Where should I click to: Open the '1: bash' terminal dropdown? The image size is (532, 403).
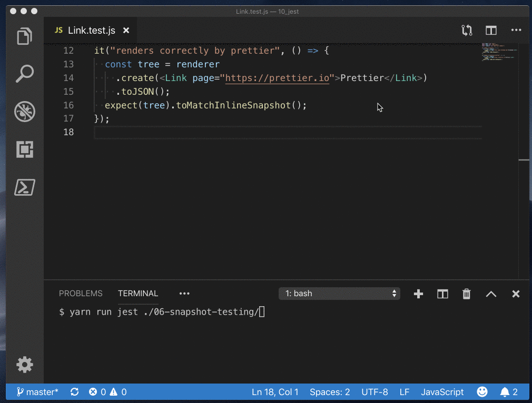click(339, 294)
